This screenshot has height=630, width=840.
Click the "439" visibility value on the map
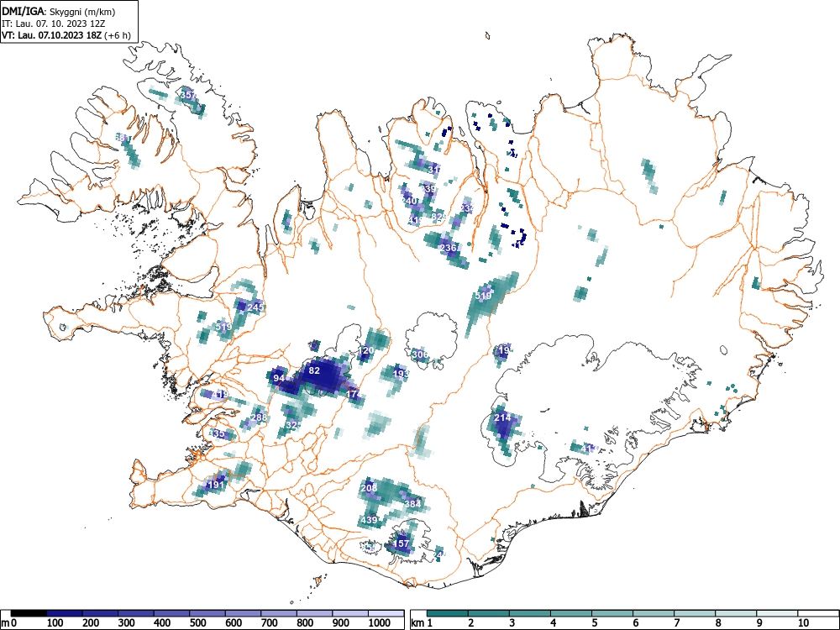tap(370, 520)
